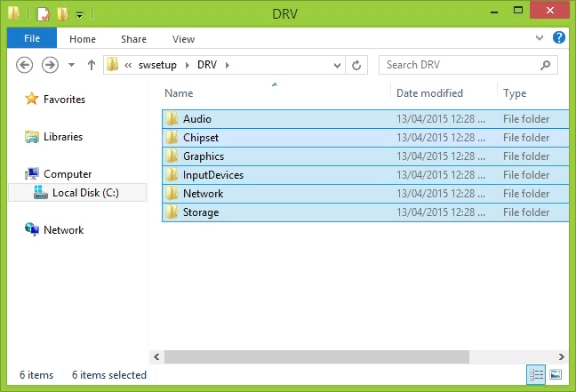Click the date modified cell for Audio

click(441, 119)
